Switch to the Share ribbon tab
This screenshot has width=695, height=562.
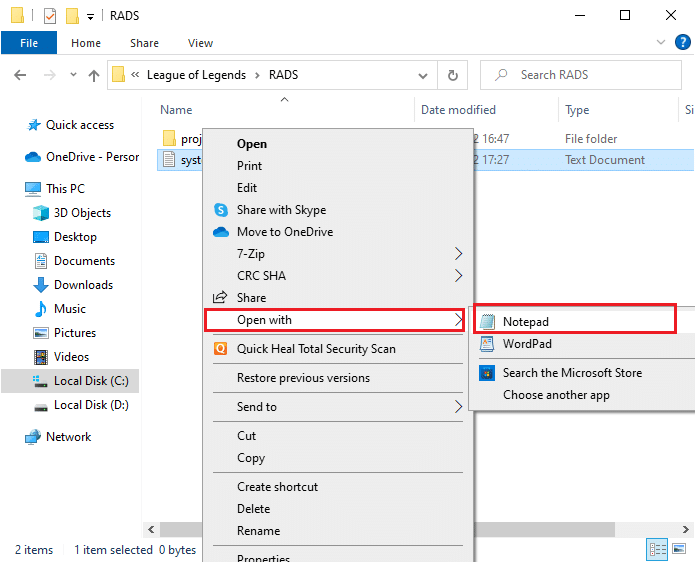pos(144,43)
